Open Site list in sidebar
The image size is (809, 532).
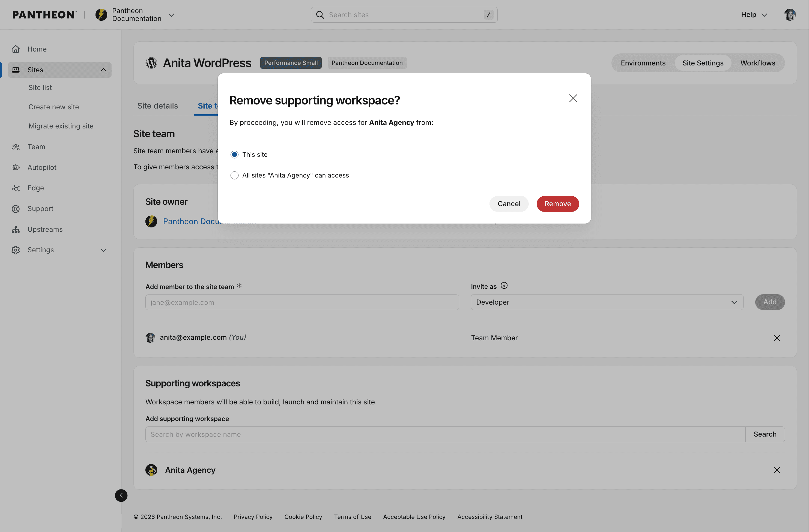(40, 88)
